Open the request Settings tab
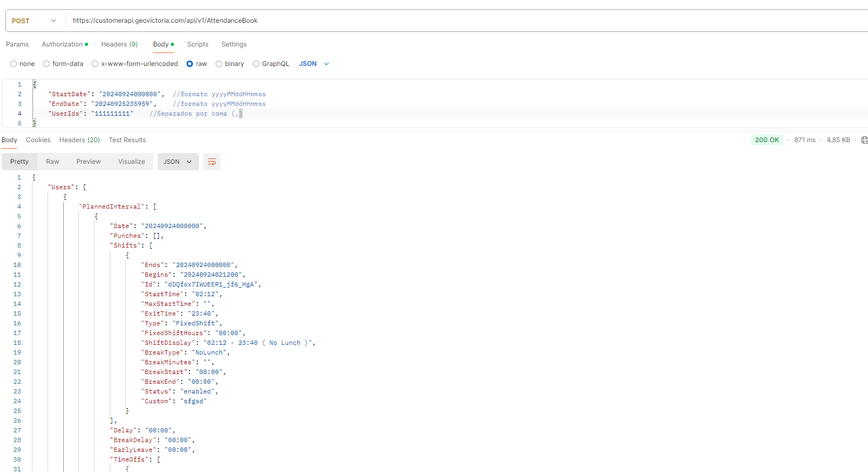 234,44
